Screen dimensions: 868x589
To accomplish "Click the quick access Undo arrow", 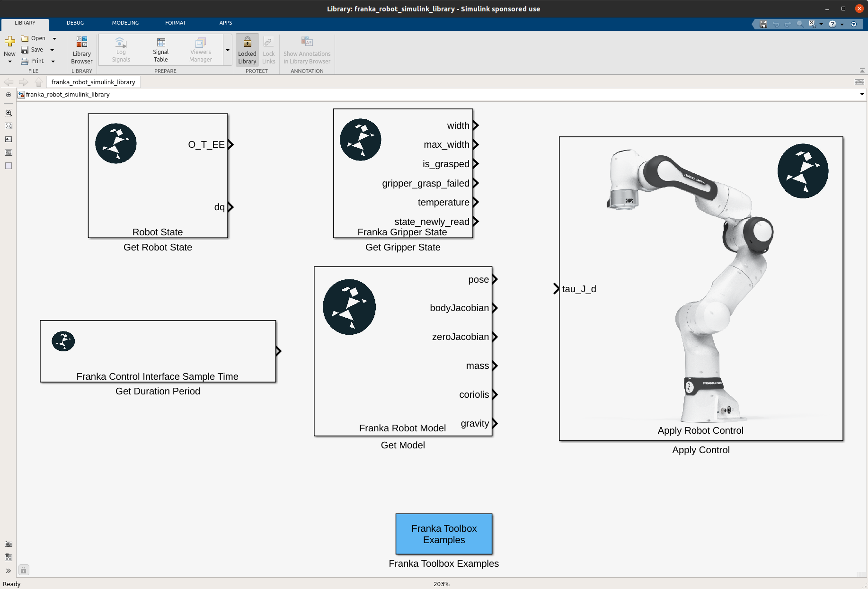I will (x=776, y=24).
